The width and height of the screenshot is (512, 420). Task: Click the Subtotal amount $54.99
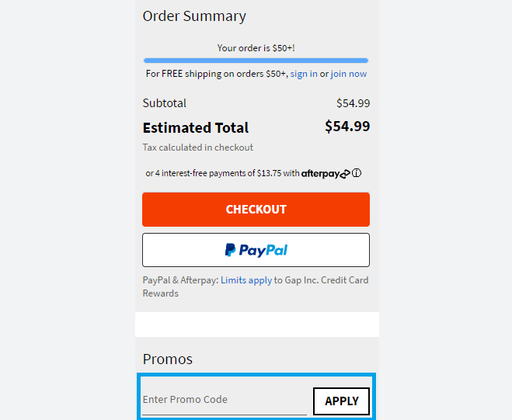point(353,103)
